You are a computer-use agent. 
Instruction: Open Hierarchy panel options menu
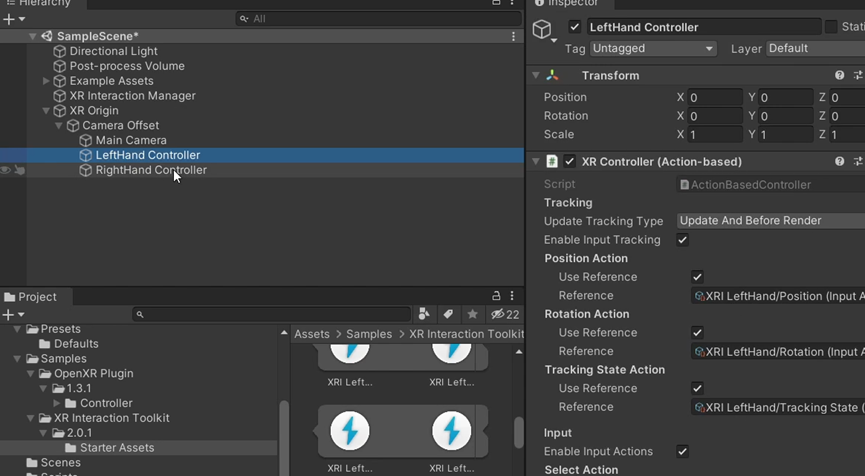512,3
